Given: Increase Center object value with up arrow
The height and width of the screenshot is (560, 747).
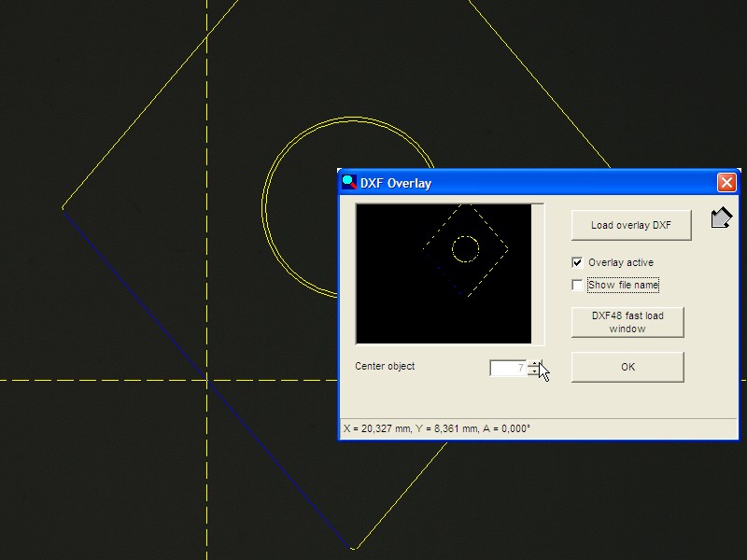Looking at the screenshot, I should tap(534, 364).
